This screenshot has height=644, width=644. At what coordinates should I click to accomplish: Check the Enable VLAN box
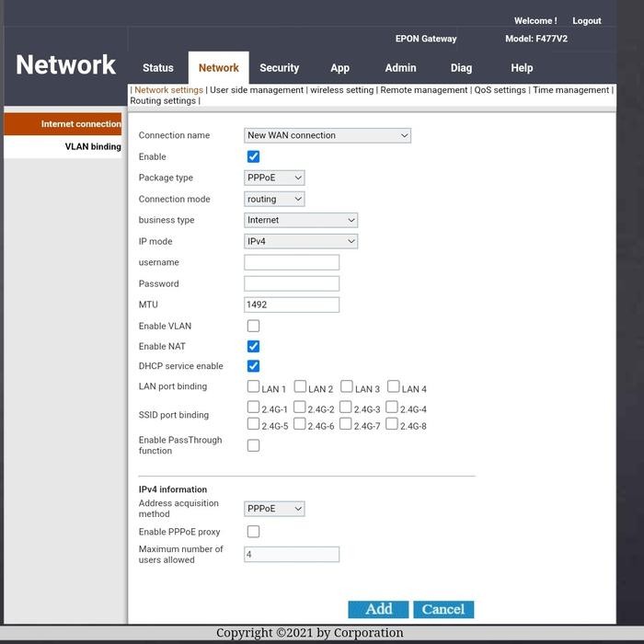click(x=253, y=326)
